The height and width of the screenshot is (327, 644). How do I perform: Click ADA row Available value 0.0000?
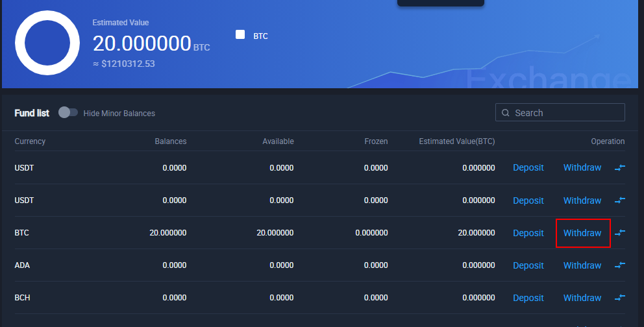coord(282,265)
